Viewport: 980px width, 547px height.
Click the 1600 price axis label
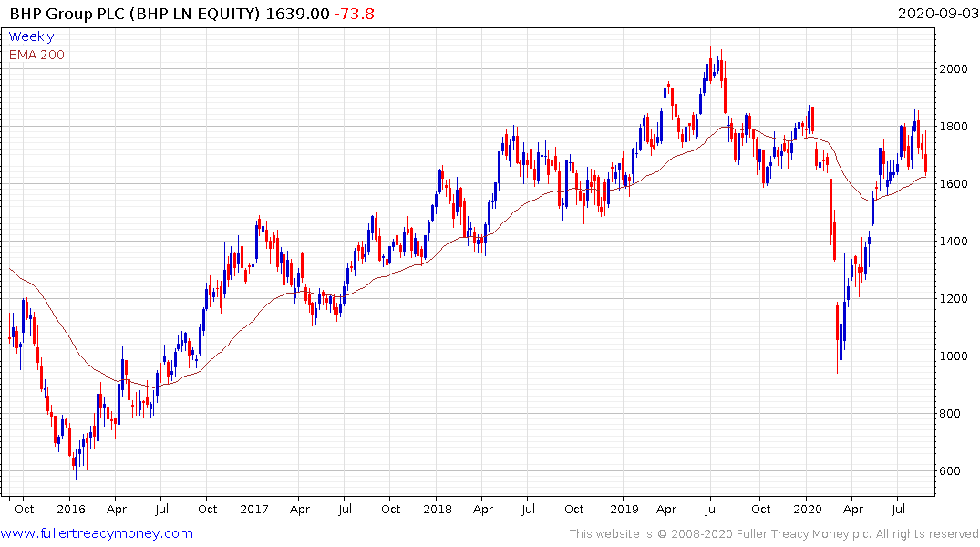tap(954, 184)
